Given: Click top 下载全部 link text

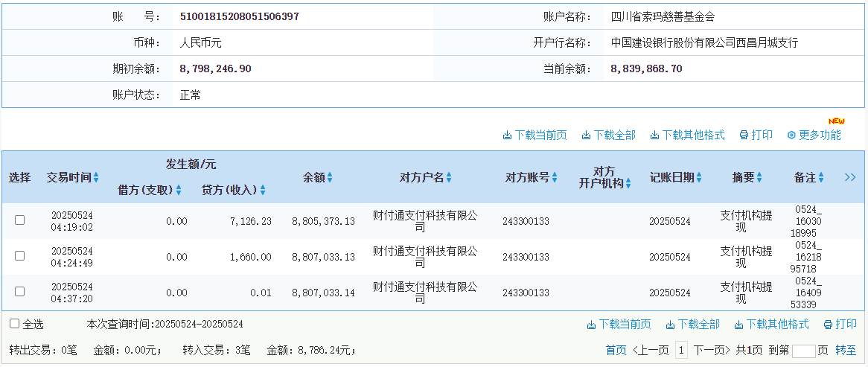Looking at the screenshot, I should [614, 135].
